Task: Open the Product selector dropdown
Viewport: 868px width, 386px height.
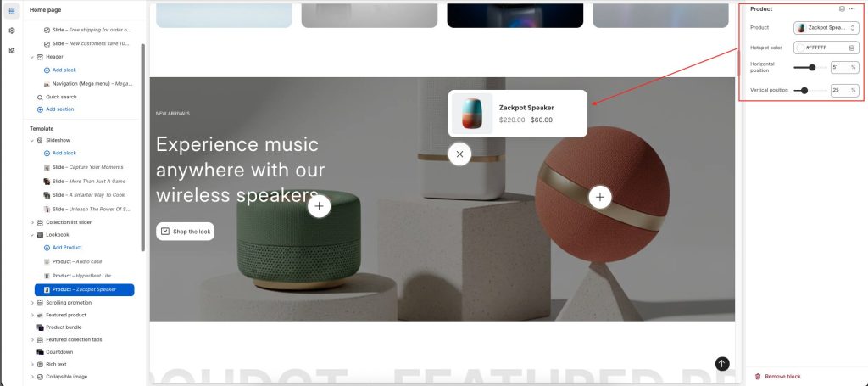Action: (826, 28)
